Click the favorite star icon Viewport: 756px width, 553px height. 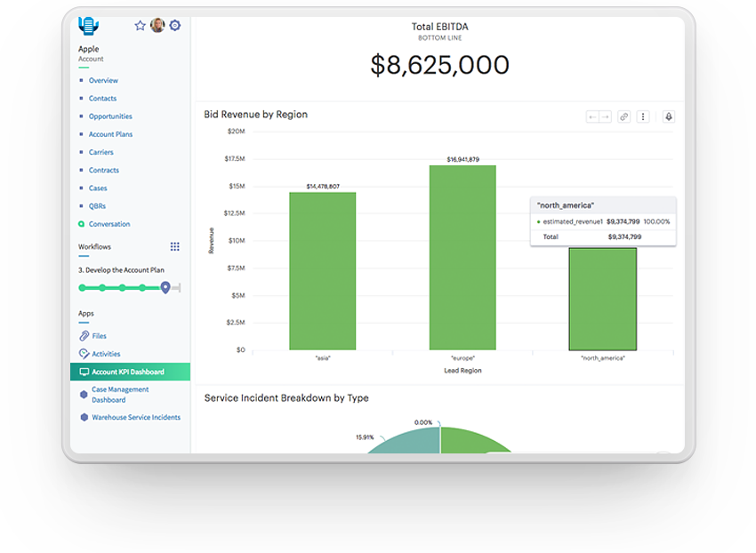[x=140, y=26]
